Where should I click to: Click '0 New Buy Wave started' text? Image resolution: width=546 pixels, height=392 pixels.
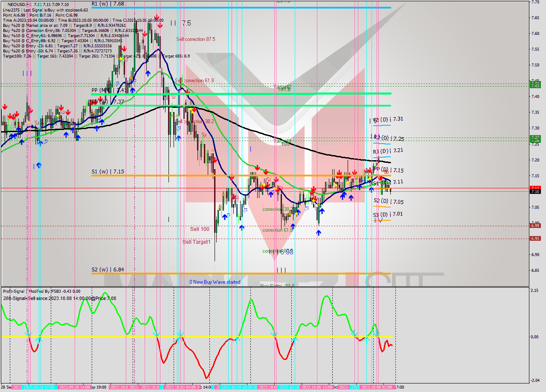pos(215,282)
